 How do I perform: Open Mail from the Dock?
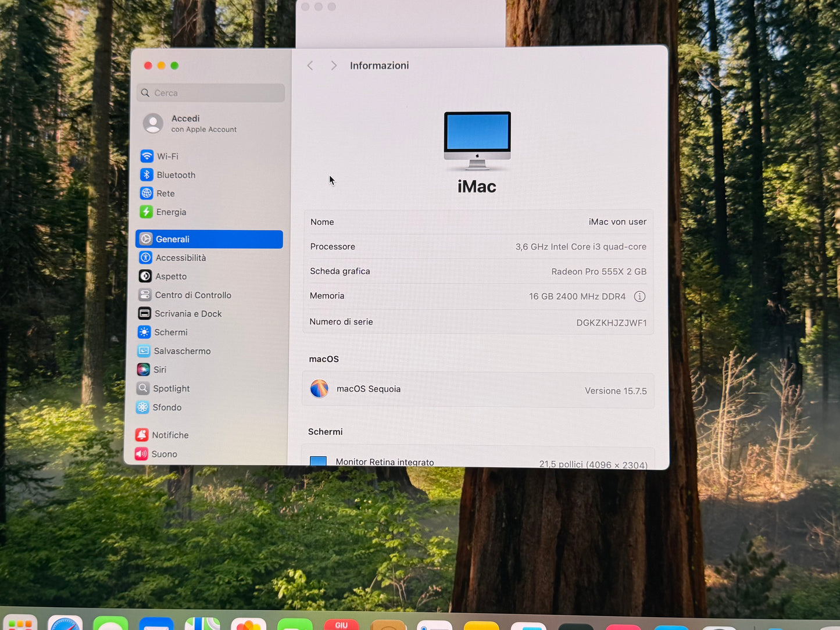pyautogui.click(x=156, y=624)
